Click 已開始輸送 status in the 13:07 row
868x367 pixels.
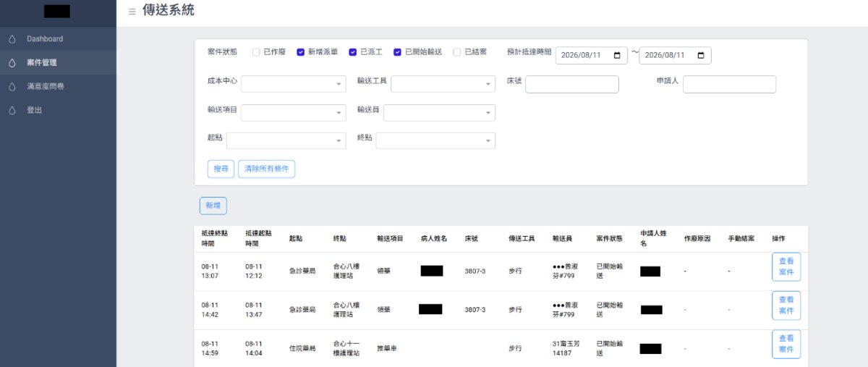609,271
